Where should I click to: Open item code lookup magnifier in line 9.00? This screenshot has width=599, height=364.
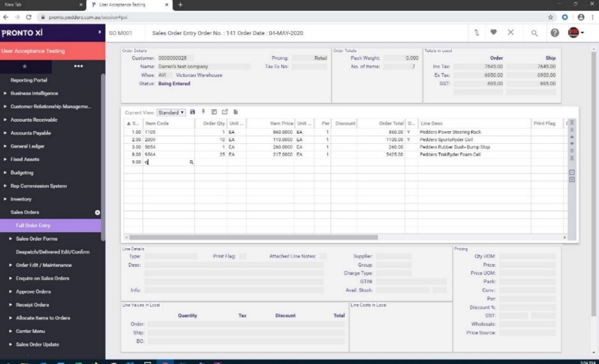(x=192, y=162)
